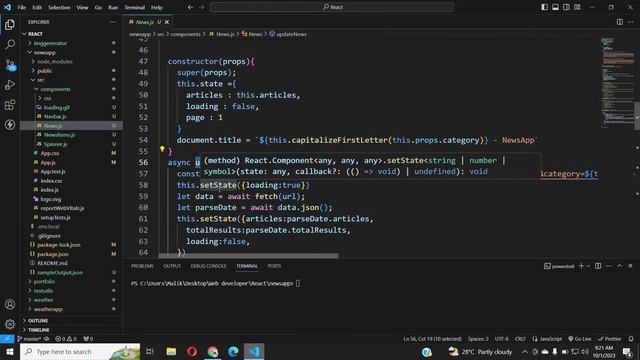The height and width of the screenshot is (360, 640).
Task: Expand the TIMELINE section
Action: pyautogui.click(x=71, y=330)
